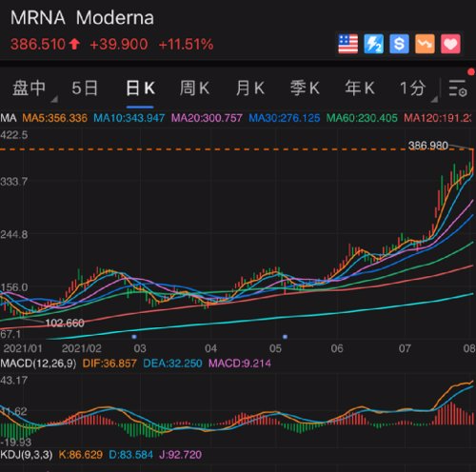Tap the KDJ(9,3,3) indicator label

[x=27, y=455]
